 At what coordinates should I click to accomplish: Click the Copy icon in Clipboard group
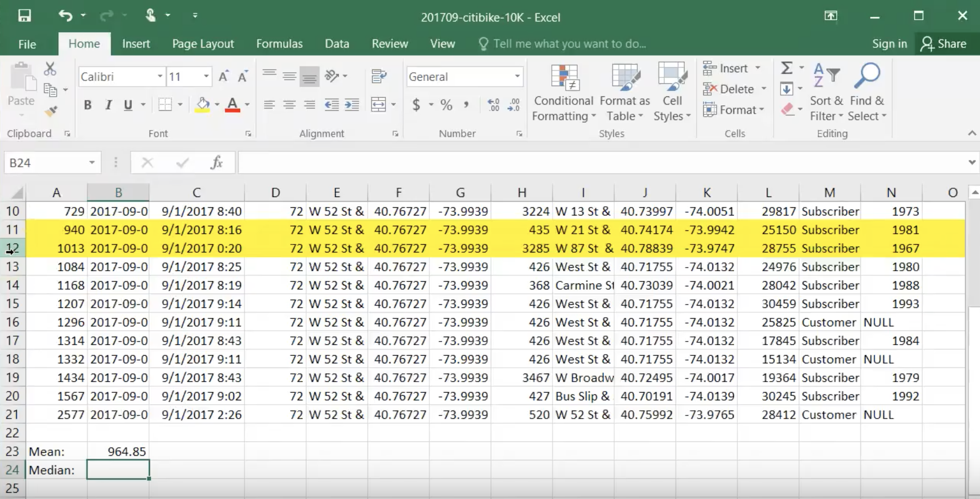coord(51,90)
